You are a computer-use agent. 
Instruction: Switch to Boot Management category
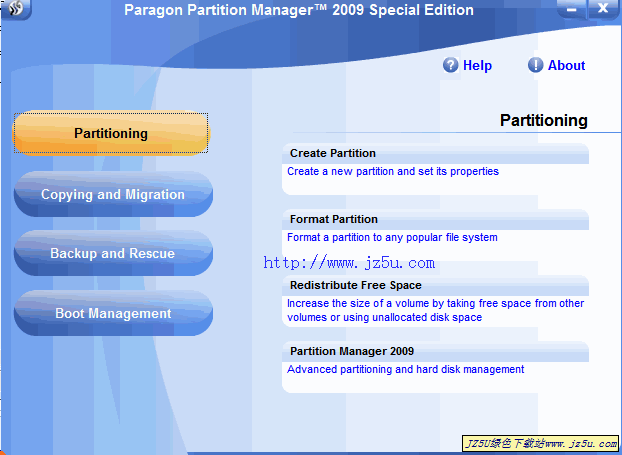pos(113,313)
